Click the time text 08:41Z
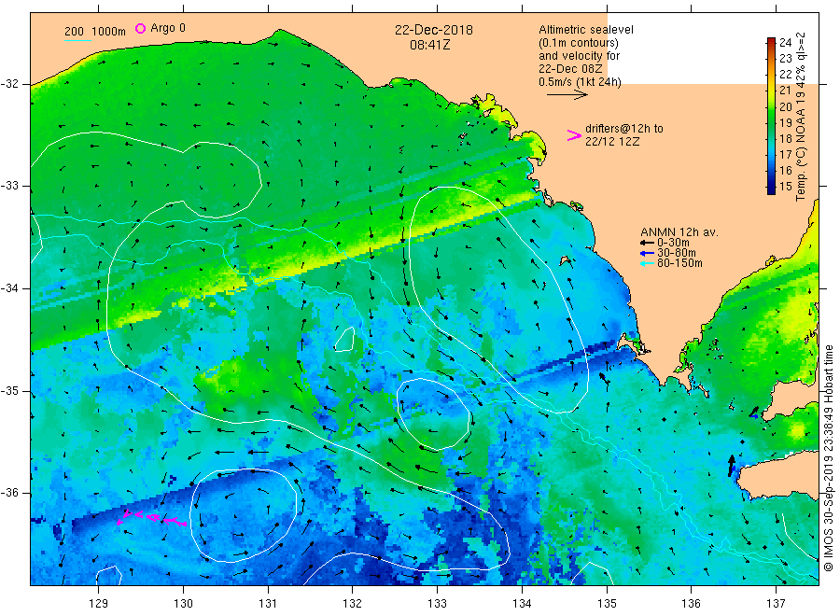 429,45
